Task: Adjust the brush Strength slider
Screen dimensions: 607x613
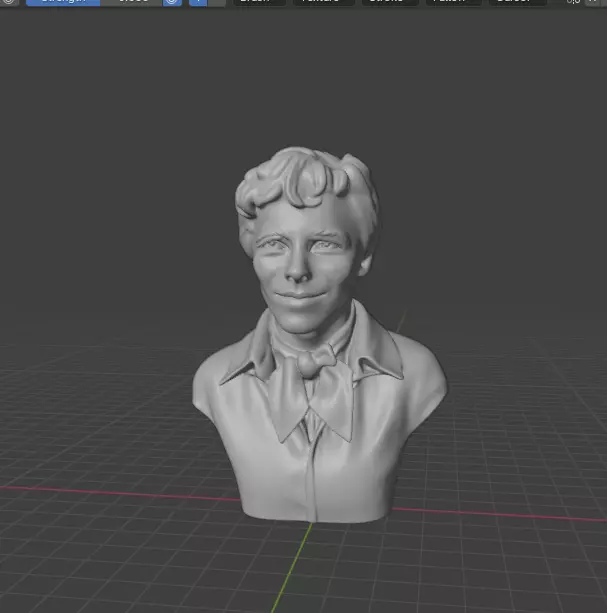Action: tap(94, 2)
